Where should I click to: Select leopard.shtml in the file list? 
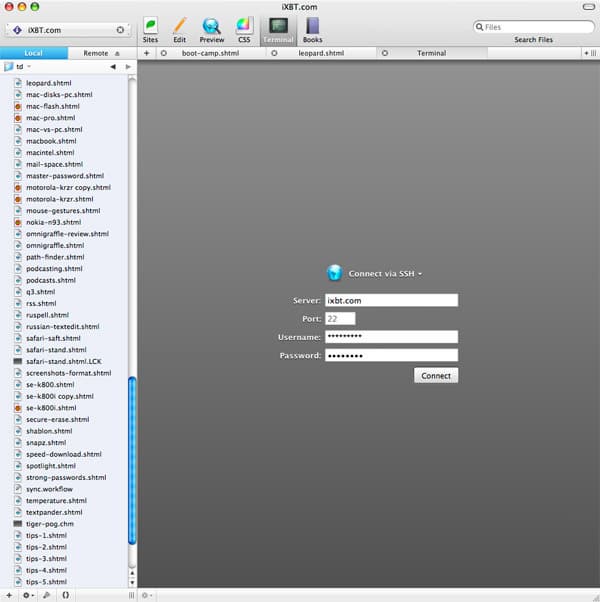[x=49, y=83]
